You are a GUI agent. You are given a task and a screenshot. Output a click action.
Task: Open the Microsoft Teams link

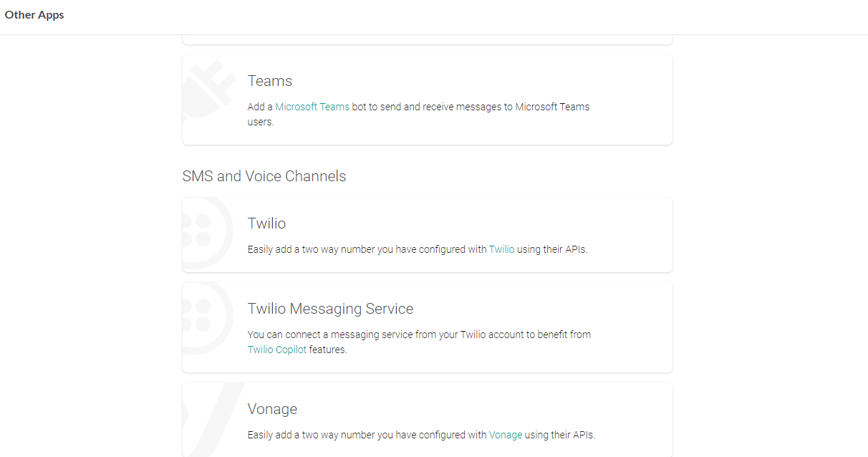point(312,107)
